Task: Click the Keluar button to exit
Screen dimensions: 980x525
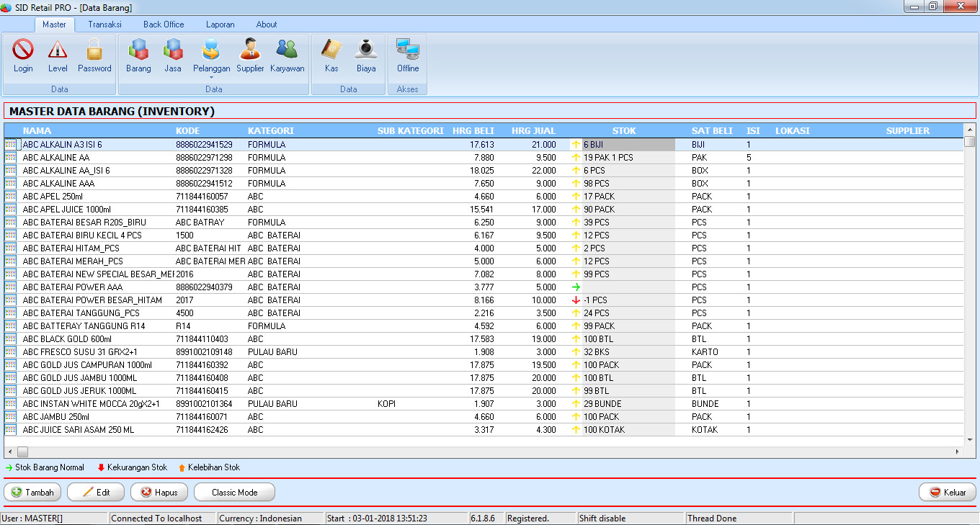Action: tap(948, 492)
